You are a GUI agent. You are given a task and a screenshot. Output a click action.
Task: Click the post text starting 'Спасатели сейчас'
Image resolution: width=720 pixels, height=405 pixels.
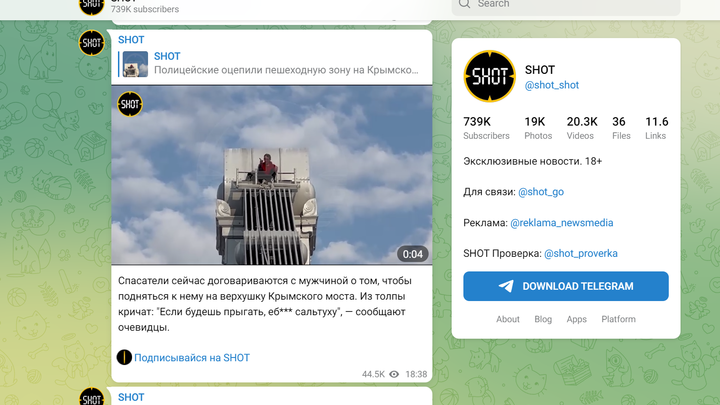(x=264, y=304)
